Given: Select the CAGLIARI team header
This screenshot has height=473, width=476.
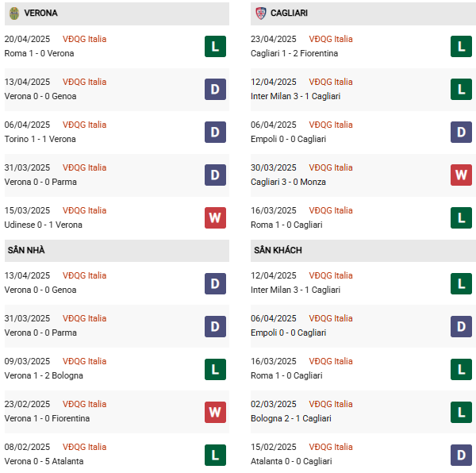Looking at the screenshot, I should 289,13.
